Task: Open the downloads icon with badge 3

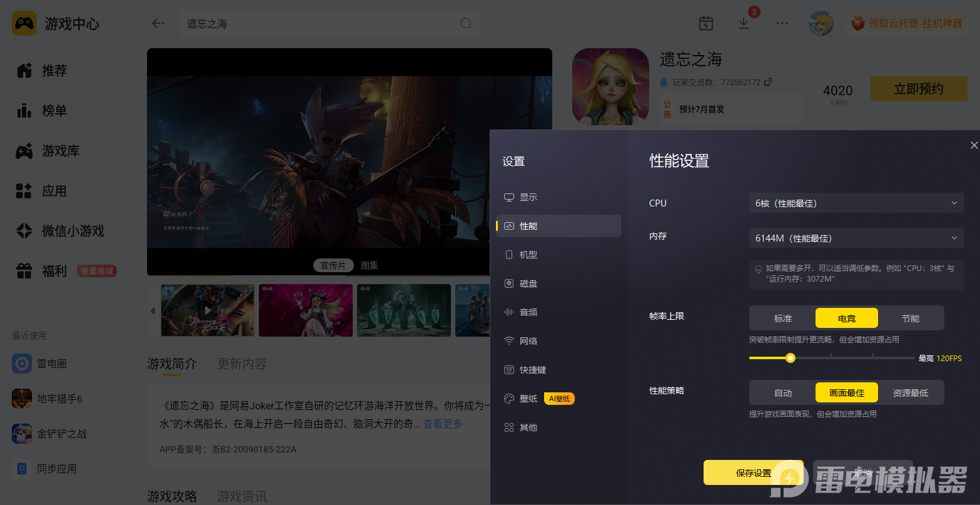Action: (x=744, y=23)
